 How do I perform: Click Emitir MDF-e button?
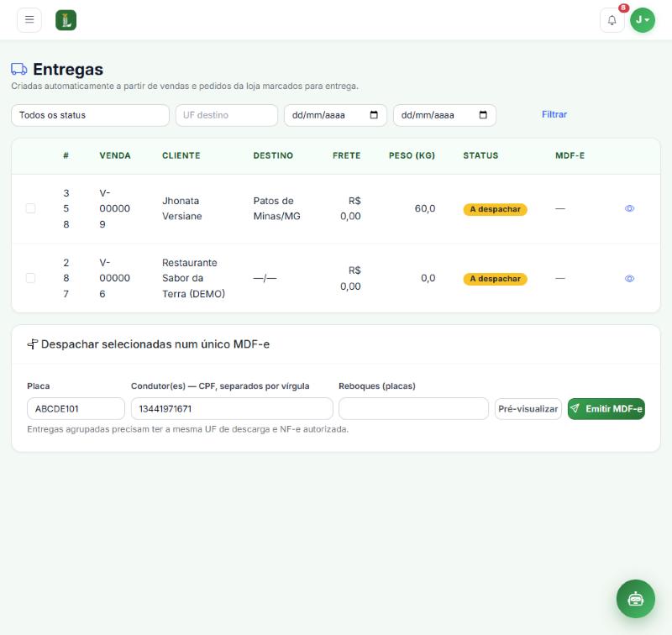click(606, 409)
